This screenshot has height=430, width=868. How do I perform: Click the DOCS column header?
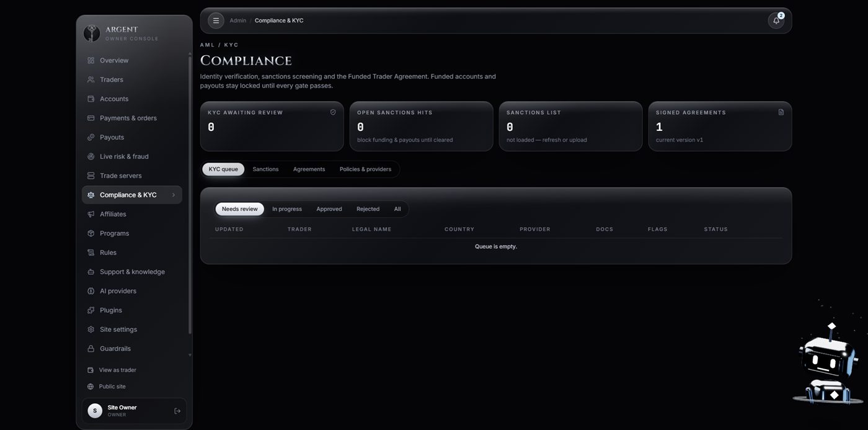pos(604,230)
